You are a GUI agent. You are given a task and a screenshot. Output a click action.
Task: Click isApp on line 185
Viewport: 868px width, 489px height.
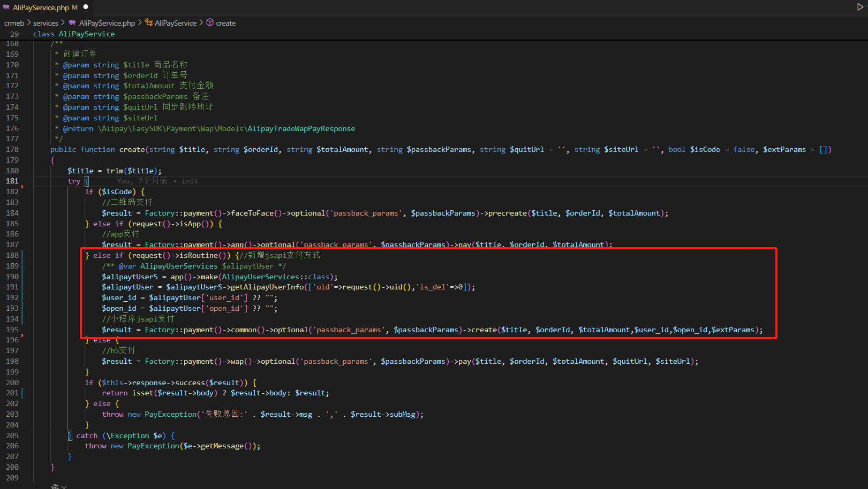[190, 224]
